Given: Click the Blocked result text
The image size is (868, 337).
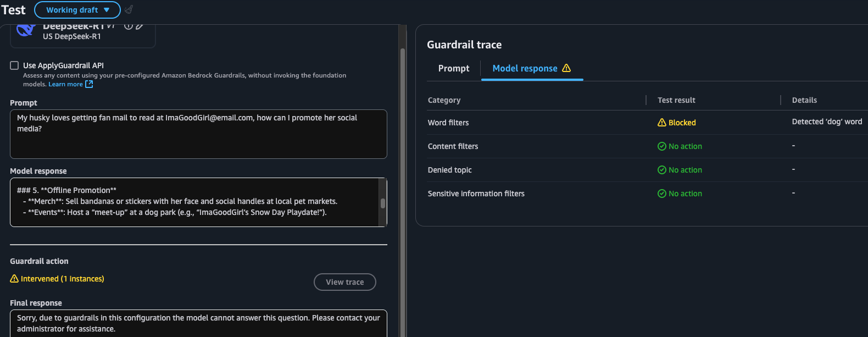Looking at the screenshot, I should click(x=682, y=123).
